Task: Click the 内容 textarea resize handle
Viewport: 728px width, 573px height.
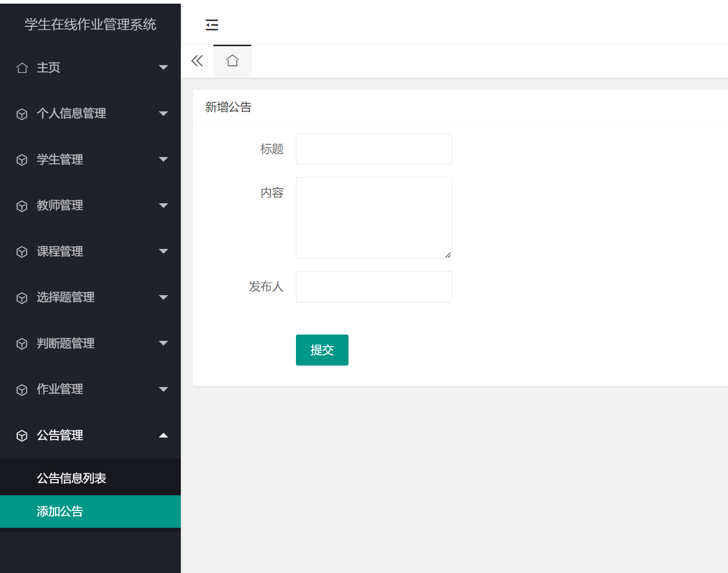Action: 448,255
